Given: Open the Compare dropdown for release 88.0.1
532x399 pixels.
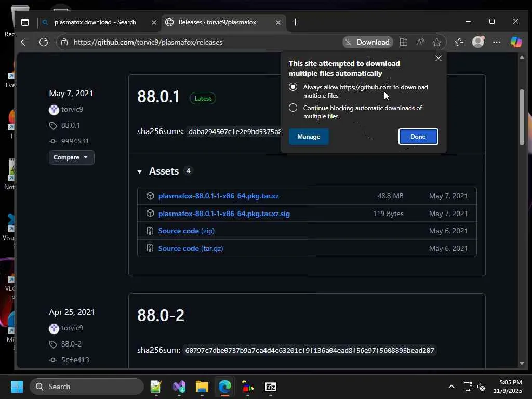Looking at the screenshot, I should [x=71, y=157].
